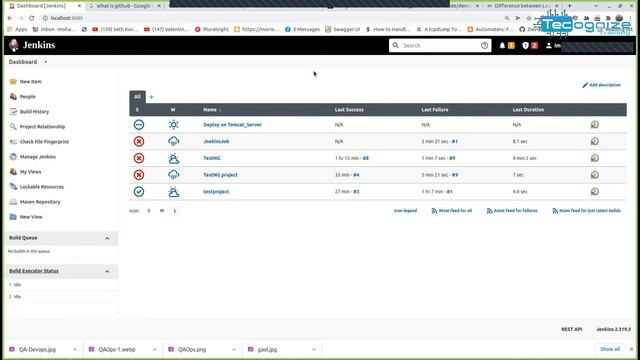Reload the browser page
Image resolution: width=640 pixels, height=360 pixels.
(31, 18)
